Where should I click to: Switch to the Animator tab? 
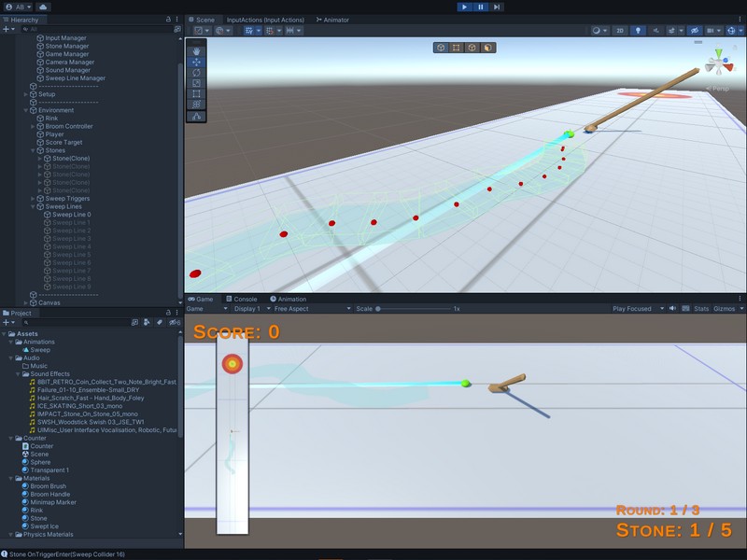tap(332, 20)
